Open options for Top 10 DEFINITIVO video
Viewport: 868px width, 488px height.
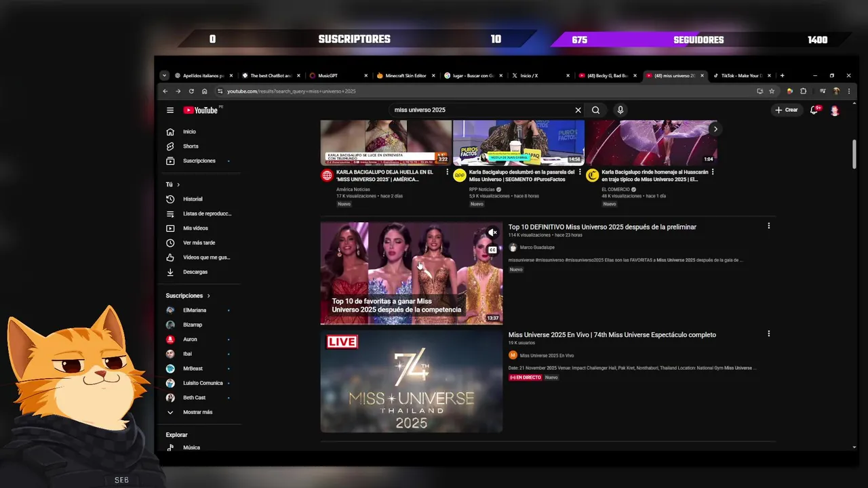[x=768, y=226]
